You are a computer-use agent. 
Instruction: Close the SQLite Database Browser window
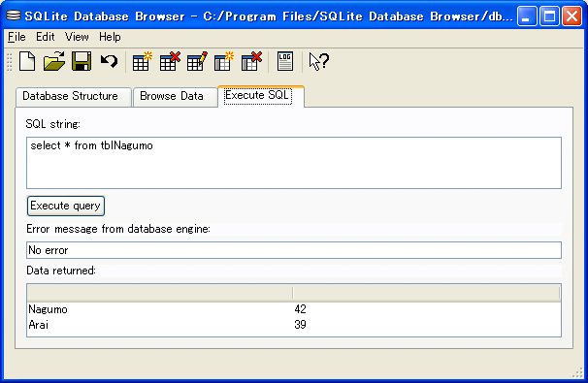(572, 16)
